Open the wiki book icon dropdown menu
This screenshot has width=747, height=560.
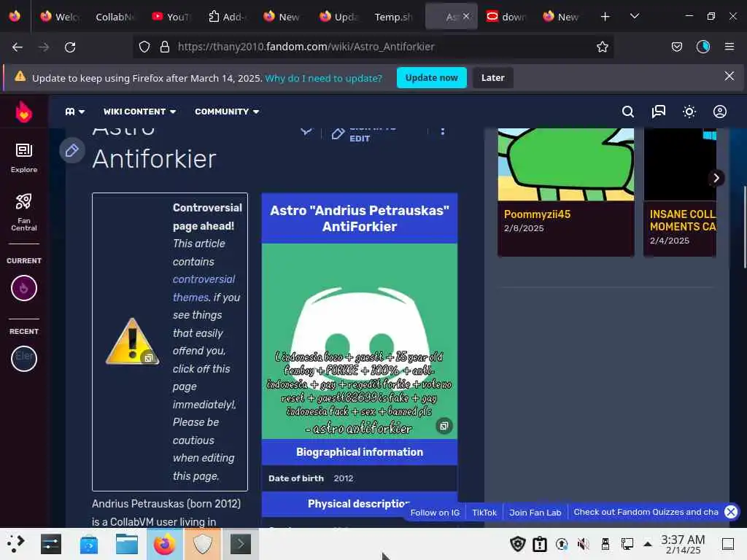click(x=75, y=112)
